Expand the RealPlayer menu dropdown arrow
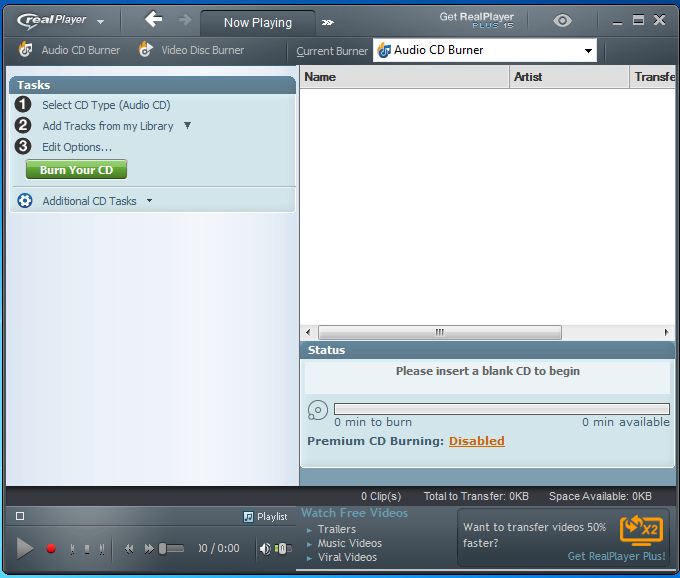Screen dimensions: 680x578 (x=101, y=21)
